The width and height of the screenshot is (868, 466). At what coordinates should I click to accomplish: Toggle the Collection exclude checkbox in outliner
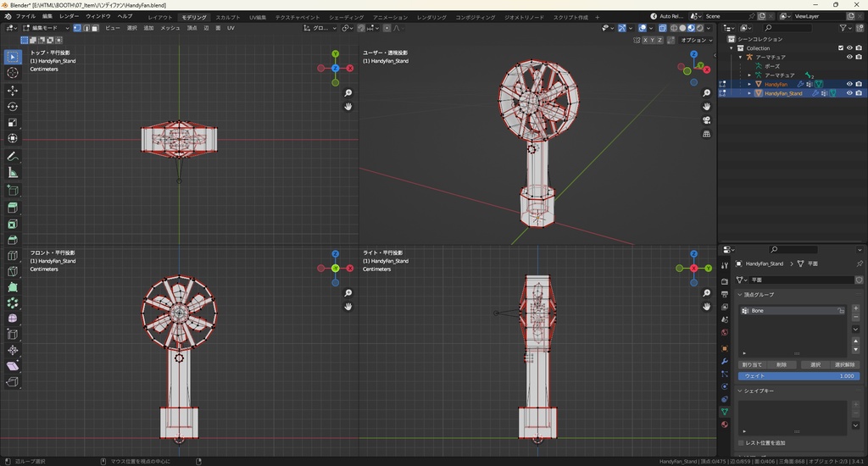point(841,48)
